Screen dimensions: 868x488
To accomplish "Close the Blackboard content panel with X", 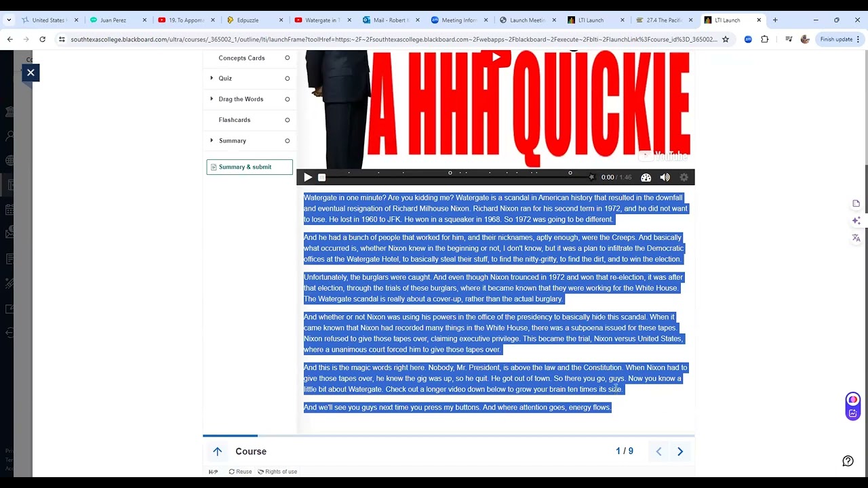I will click(x=31, y=73).
